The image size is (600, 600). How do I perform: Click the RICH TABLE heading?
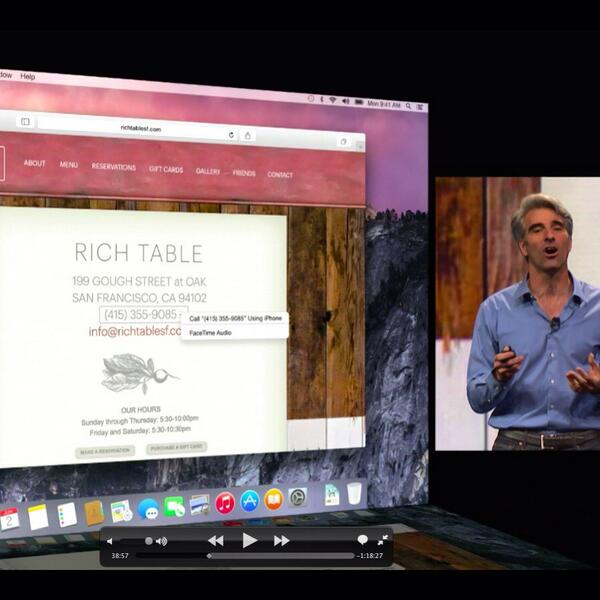pos(139,253)
